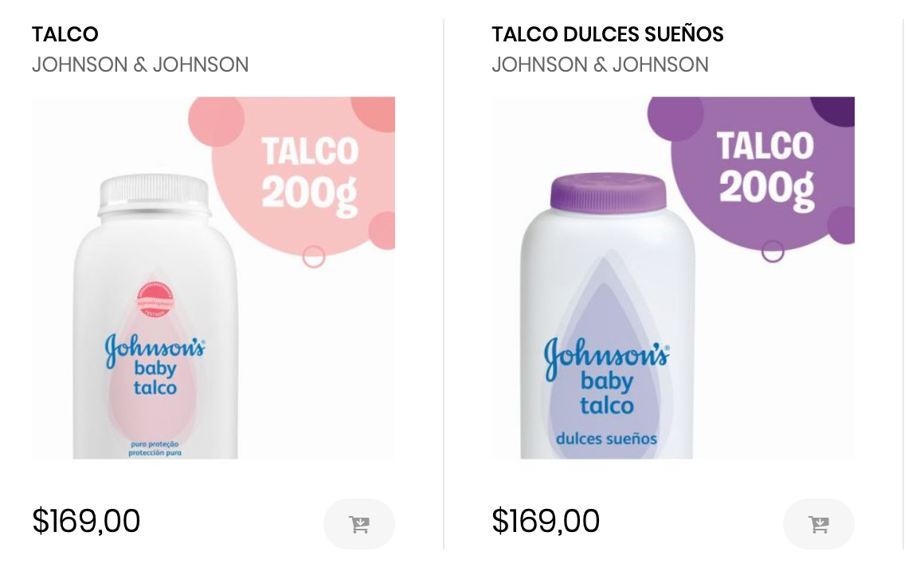The height and width of the screenshot is (575, 924).
Task: Add the pink TALCO product to cart
Action: pyautogui.click(x=359, y=524)
